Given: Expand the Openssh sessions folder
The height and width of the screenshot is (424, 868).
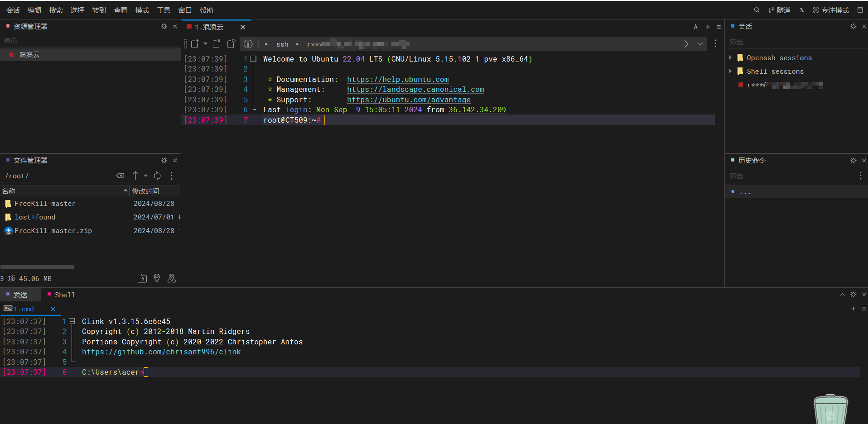Looking at the screenshot, I should tap(730, 58).
